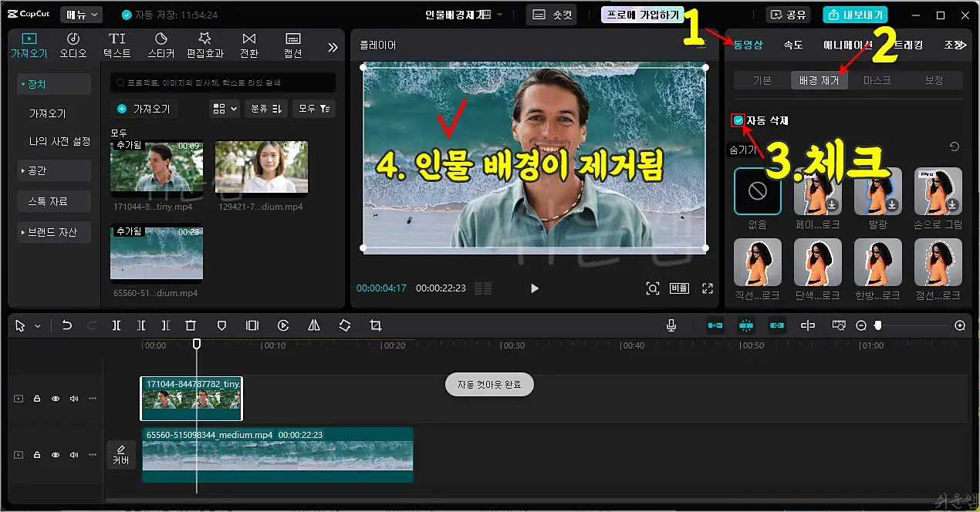Click the 가져오기 import button with plus
Screen dimensions: 980x512
pyautogui.click(x=144, y=109)
